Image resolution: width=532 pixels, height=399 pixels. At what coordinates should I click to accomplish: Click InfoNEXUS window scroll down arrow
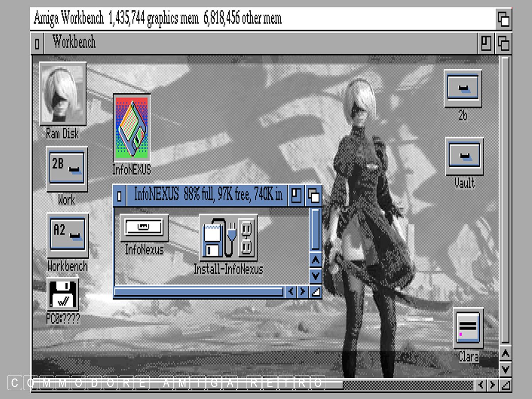pos(315,276)
